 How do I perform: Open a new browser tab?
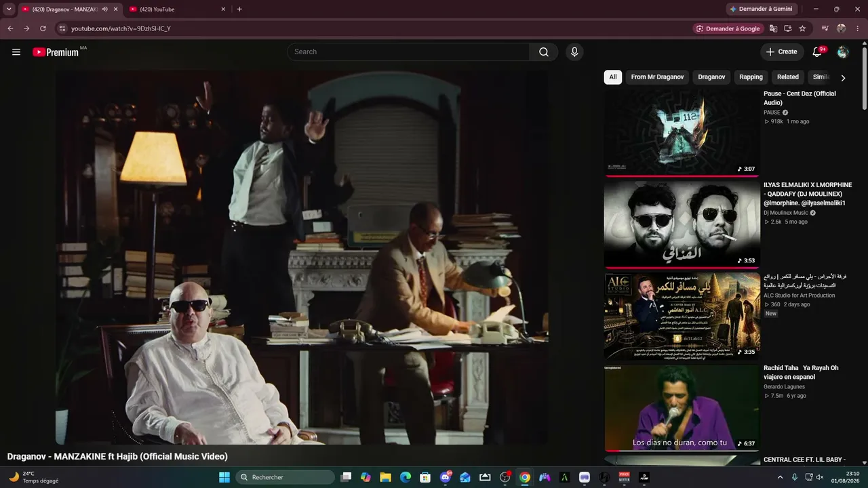[x=239, y=9]
